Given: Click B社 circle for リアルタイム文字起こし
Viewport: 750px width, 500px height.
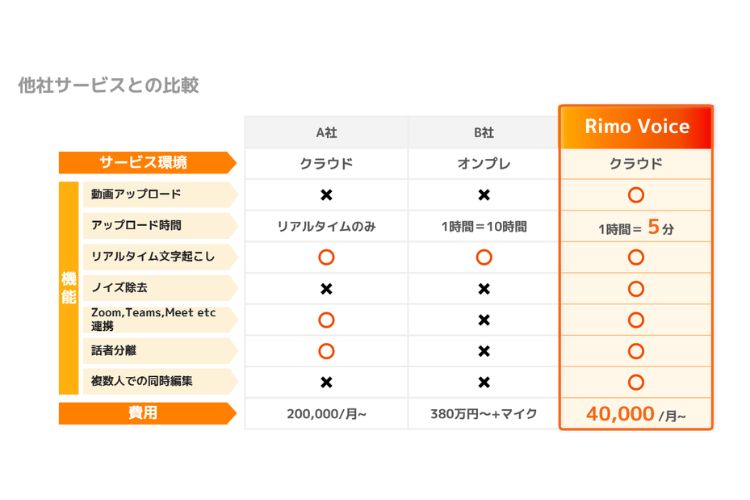Looking at the screenshot, I should click(484, 257).
